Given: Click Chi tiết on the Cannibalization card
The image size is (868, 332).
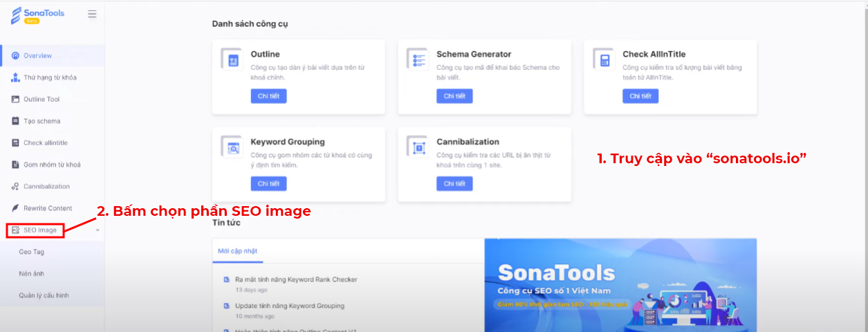Looking at the screenshot, I should tap(454, 183).
